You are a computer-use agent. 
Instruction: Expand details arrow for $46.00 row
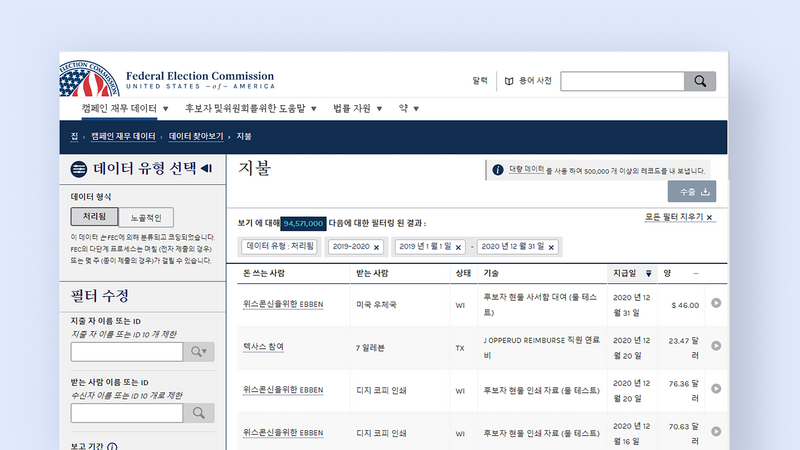(x=716, y=304)
